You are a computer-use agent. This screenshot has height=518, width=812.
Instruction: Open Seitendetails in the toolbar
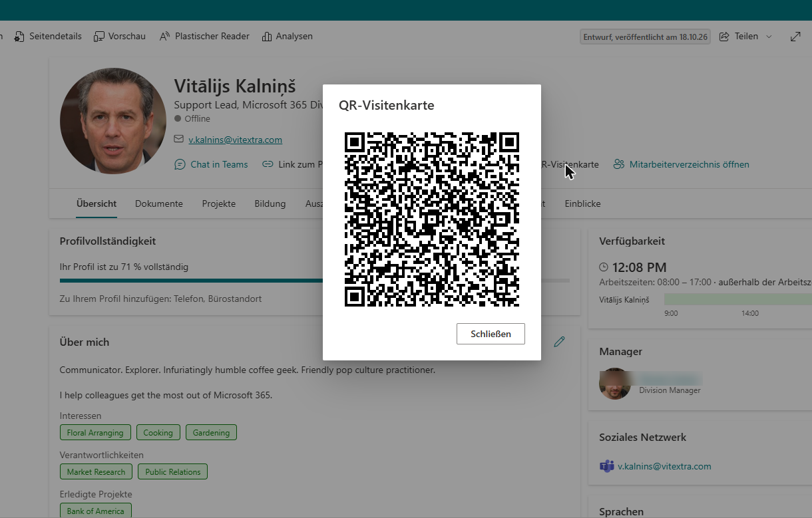click(x=47, y=37)
